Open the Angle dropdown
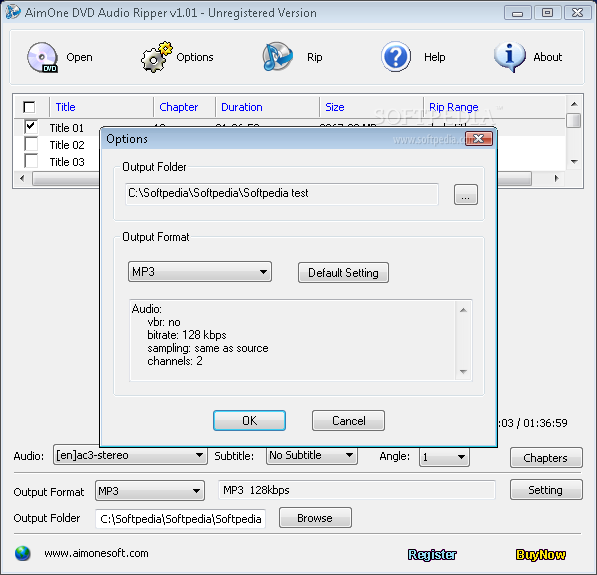Screen dimensions: 597x575 pos(444,457)
